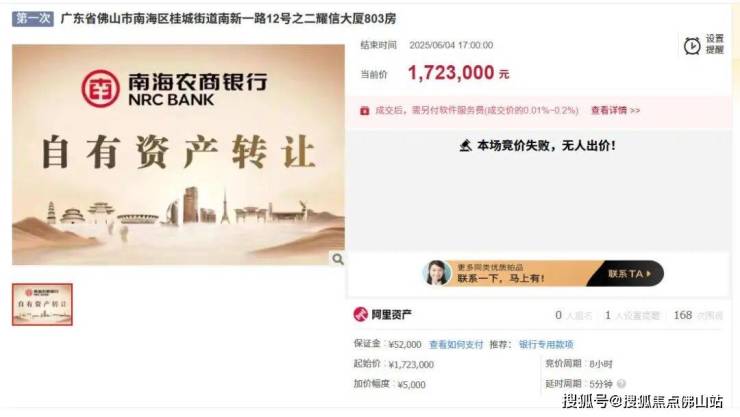Image resolution: width=740 pixels, height=417 pixels.
Task: Click the gavel icon beside 本场竞价失败
Action: click(465, 145)
